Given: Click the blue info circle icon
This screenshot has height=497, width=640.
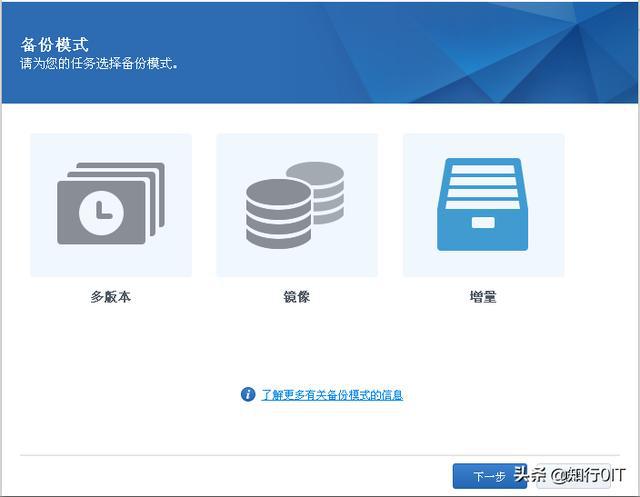Looking at the screenshot, I should (248, 394).
